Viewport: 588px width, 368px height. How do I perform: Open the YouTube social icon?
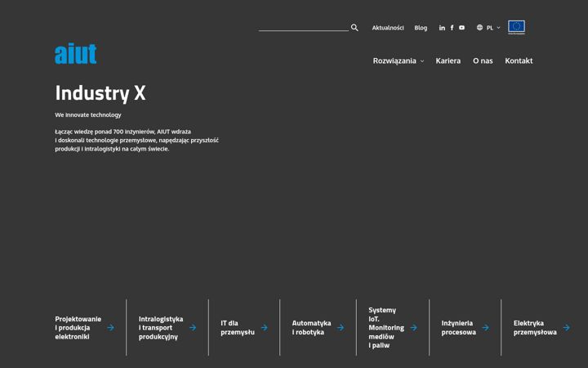pyautogui.click(x=462, y=28)
